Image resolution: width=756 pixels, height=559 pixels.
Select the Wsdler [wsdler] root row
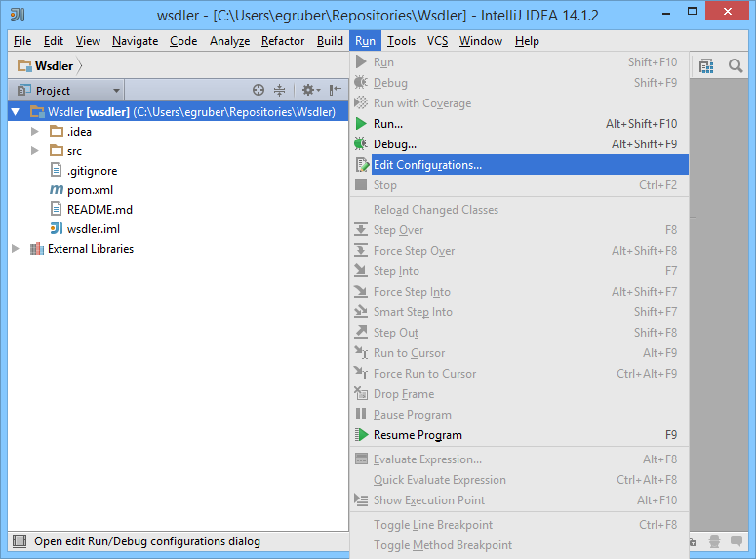point(179,112)
